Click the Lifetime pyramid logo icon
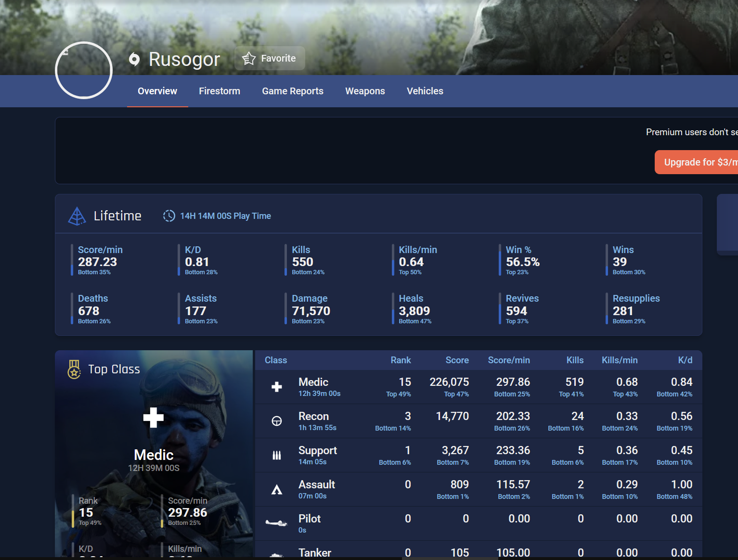Screen dimensions: 738x560 (77, 216)
